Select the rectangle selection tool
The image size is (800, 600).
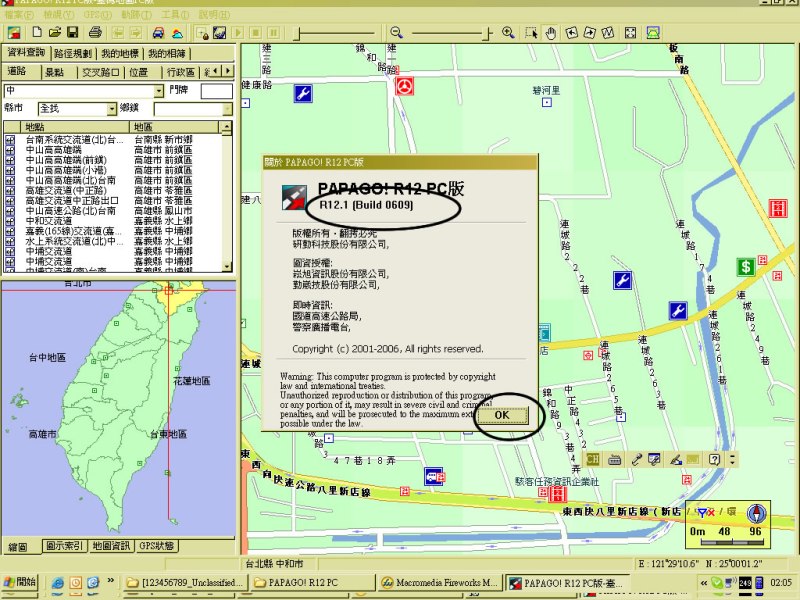point(531,33)
